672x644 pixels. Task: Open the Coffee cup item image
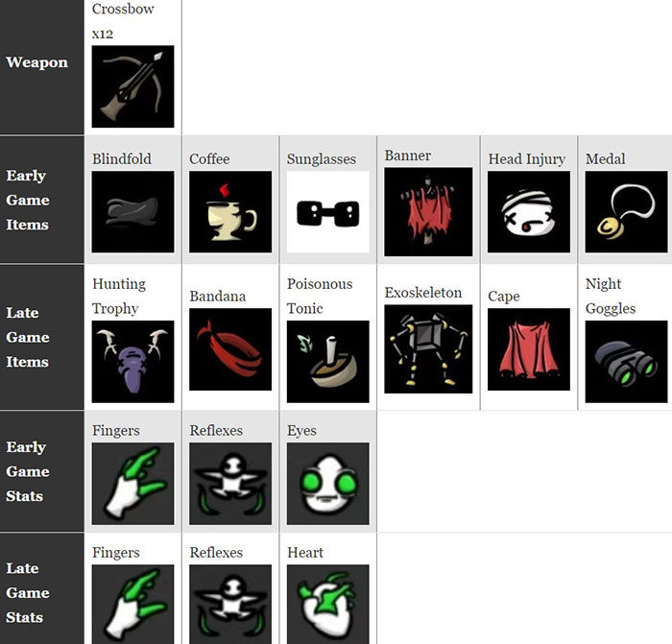coord(230,212)
